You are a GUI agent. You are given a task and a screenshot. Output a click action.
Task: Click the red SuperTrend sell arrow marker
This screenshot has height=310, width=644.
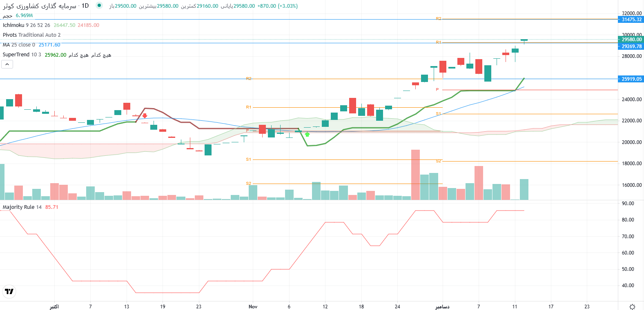[145, 116]
